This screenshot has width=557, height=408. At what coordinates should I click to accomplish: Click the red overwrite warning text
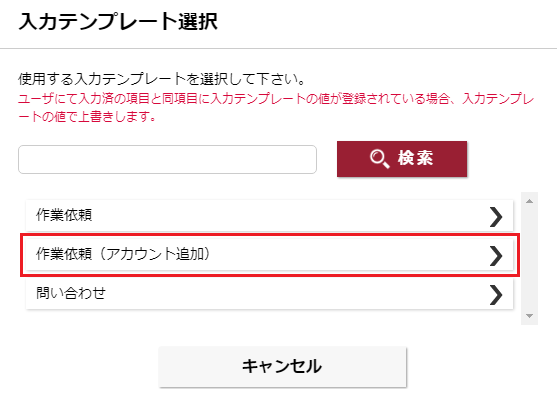click(276, 107)
